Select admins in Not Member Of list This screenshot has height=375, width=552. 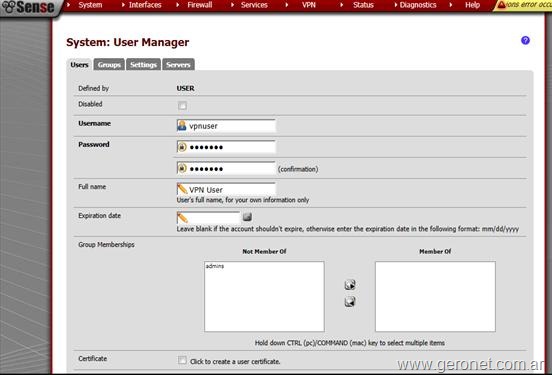click(x=215, y=266)
